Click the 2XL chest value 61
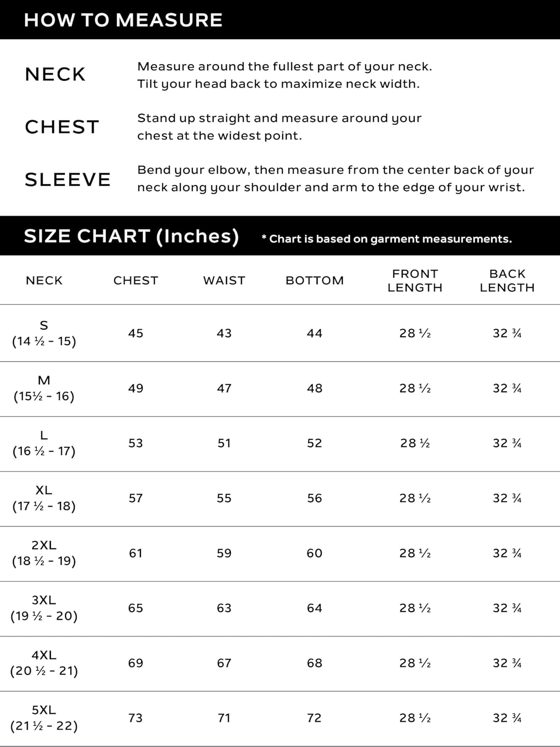Screen dimensions: 560x747 135,553
